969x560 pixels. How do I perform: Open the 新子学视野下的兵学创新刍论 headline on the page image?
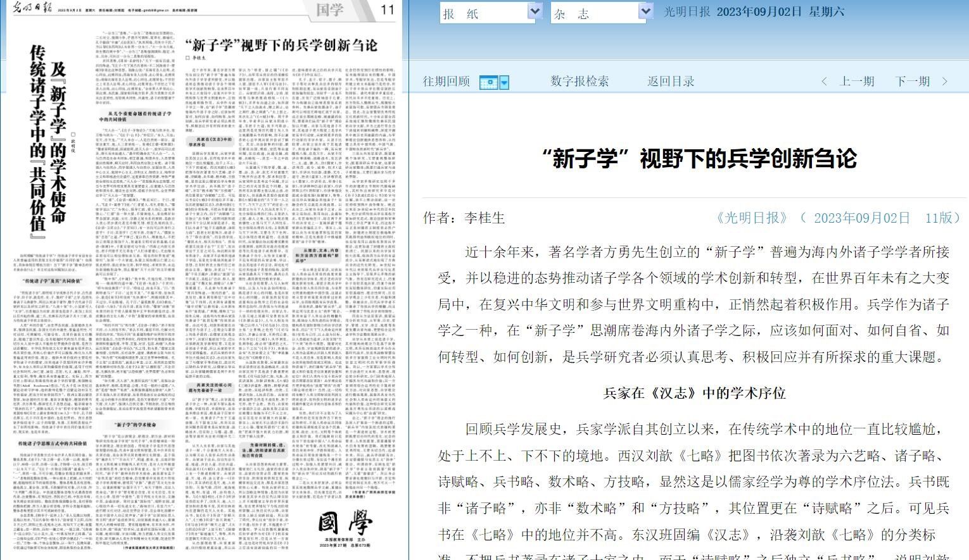(281, 46)
